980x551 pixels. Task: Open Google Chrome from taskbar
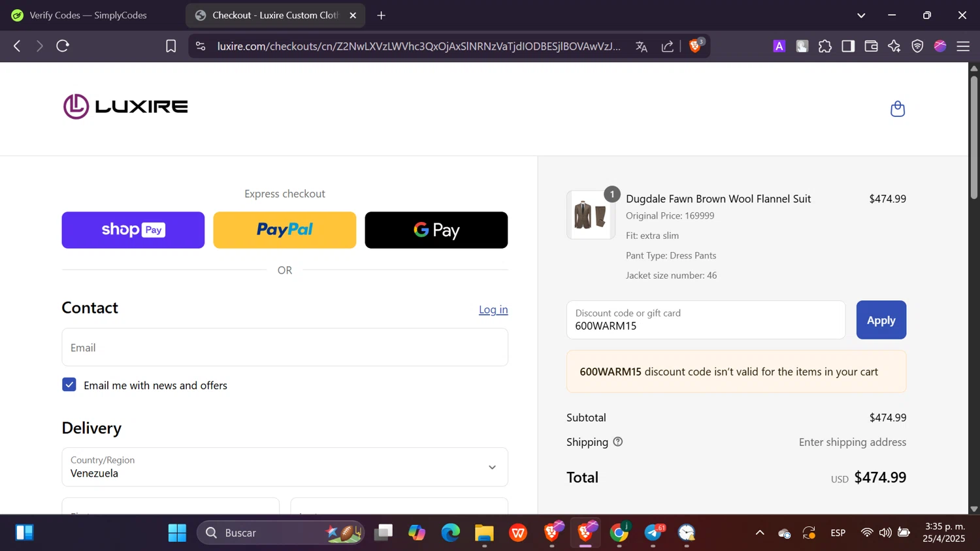point(619,533)
